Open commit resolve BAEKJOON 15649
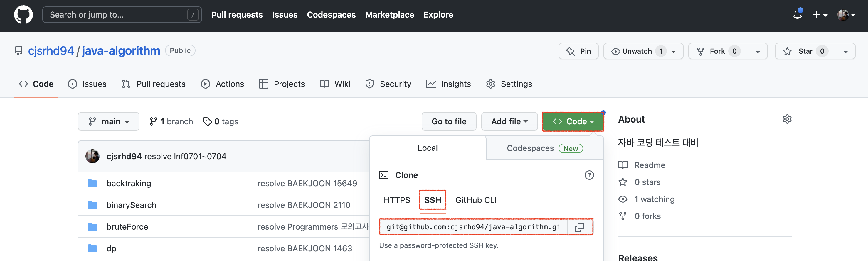Image resolution: width=868 pixels, height=261 pixels. pyautogui.click(x=307, y=183)
